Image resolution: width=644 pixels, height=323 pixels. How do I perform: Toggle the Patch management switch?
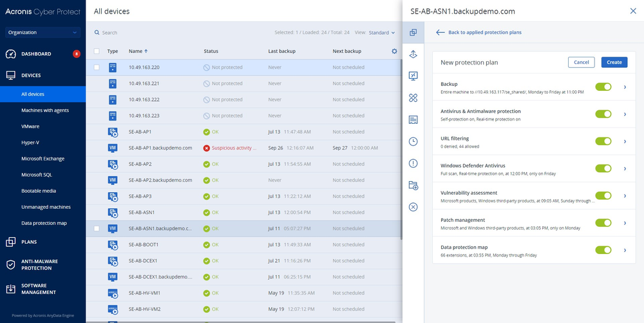603,222
